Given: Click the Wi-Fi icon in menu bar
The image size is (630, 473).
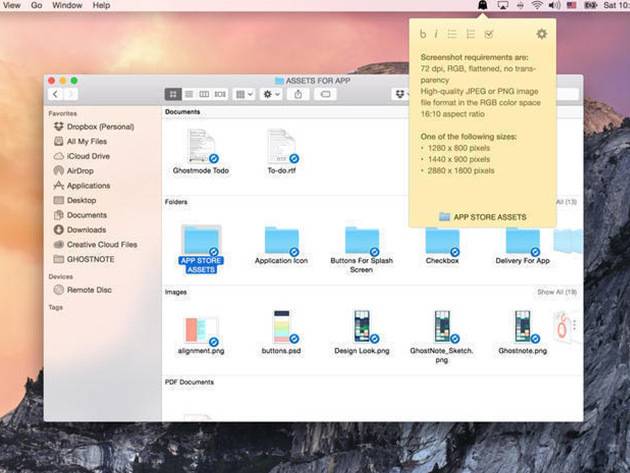Looking at the screenshot, I should coord(536,6).
